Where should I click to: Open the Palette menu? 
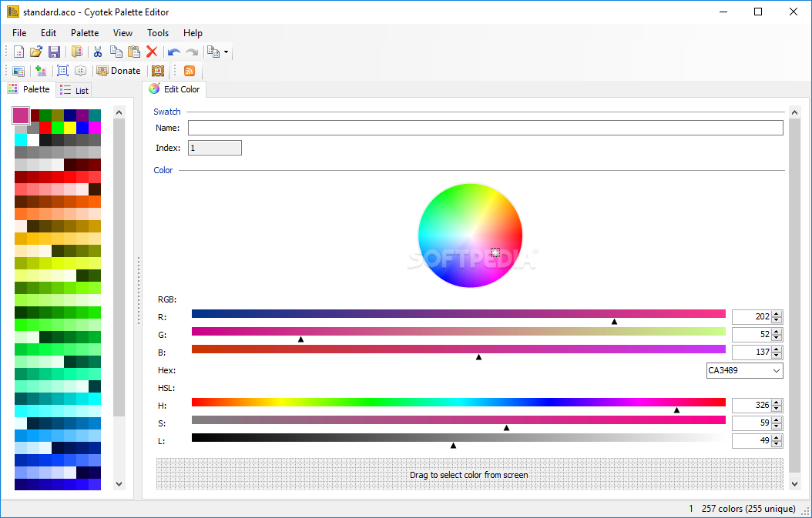pos(85,33)
